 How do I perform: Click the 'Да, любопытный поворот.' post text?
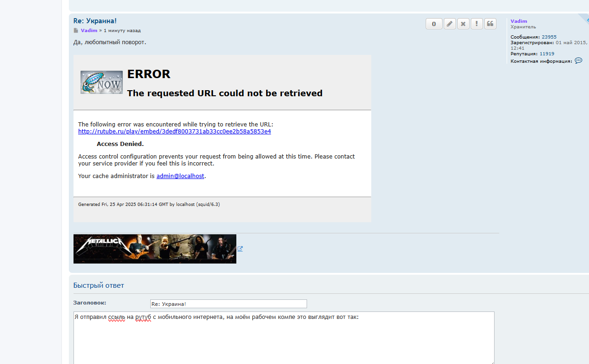coord(110,42)
